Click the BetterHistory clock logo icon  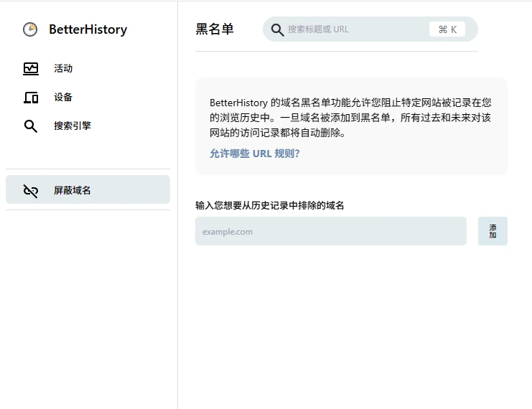pyautogui.click(x=30, y=29)
